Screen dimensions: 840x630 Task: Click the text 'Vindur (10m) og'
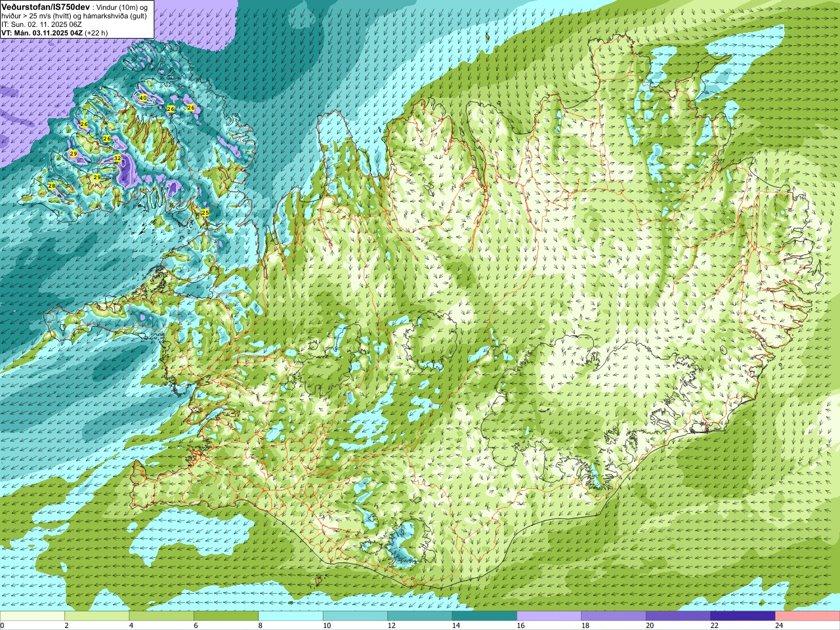[x=123, y=7]
